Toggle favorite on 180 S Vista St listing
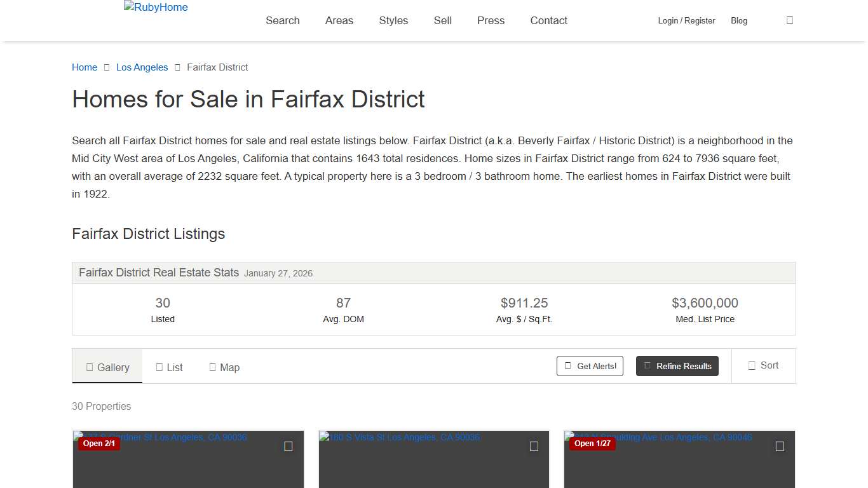Image resolution: width=868 pixels, height=488 pixels. pos(534,447)
